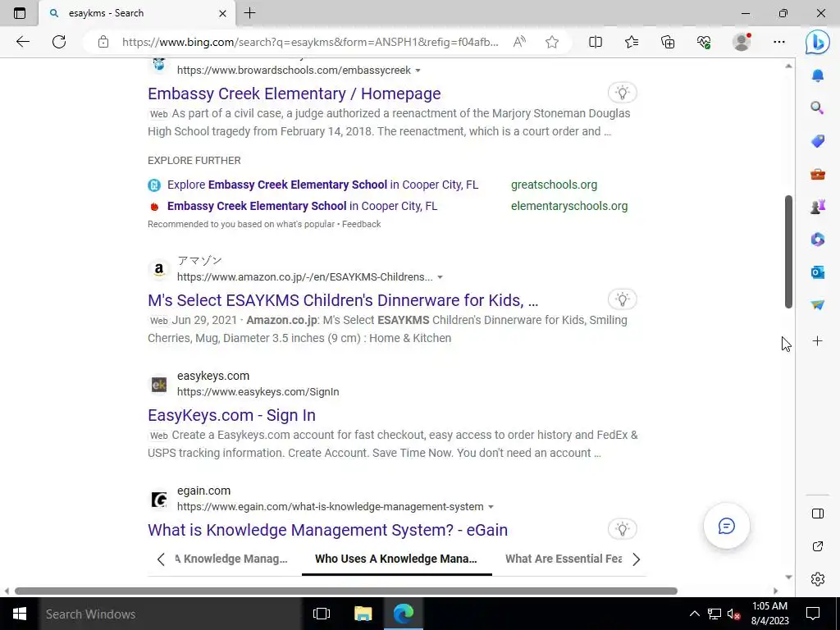Open Drop paper plane sidebar icon
Screen dimensions: 840x630
tap(818, 305)
